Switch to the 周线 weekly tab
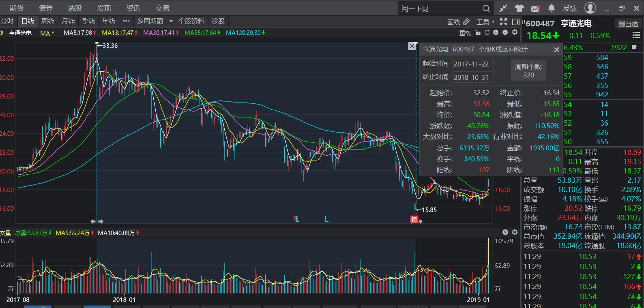Image resolution: width=644 pixels, height=308 pixels. [48, 21]
